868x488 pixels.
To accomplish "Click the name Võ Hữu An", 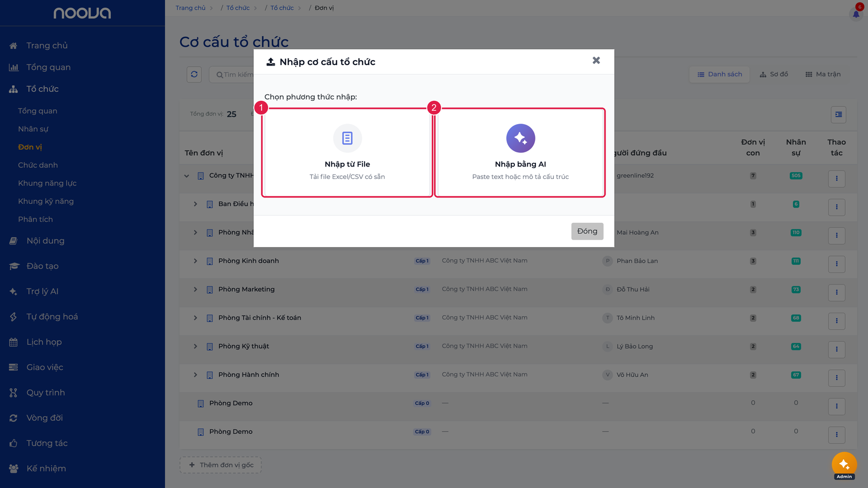I will [633, 375].
